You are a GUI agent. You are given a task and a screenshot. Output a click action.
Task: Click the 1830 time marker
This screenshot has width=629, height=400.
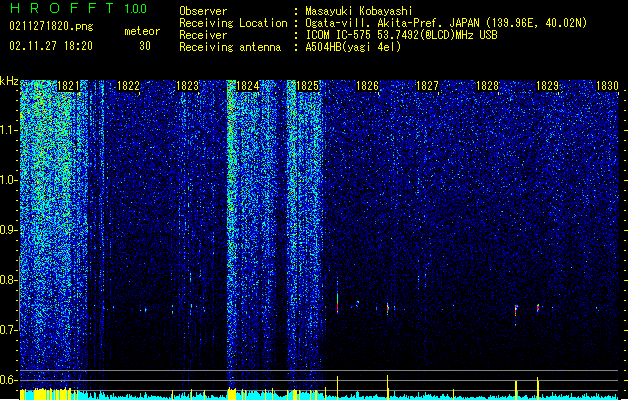[x=607, y=86]
